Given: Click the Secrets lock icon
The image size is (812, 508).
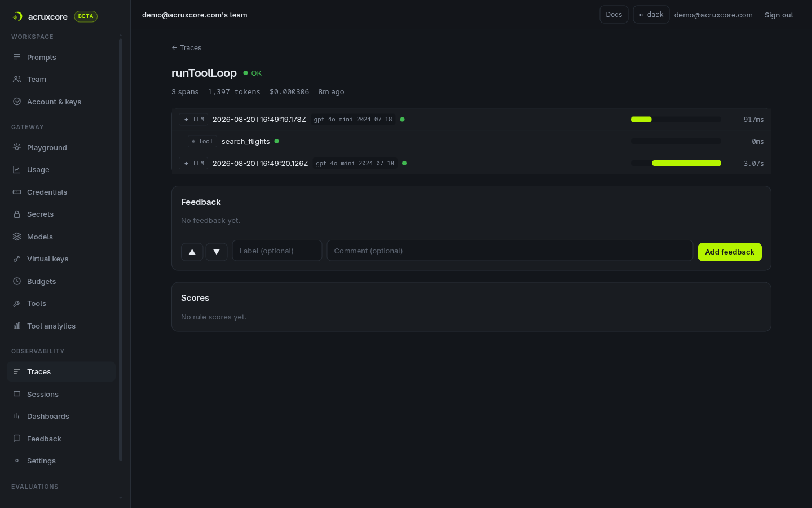Looking at the screenshot, I should pyautogui.click(x=17, y=214).
